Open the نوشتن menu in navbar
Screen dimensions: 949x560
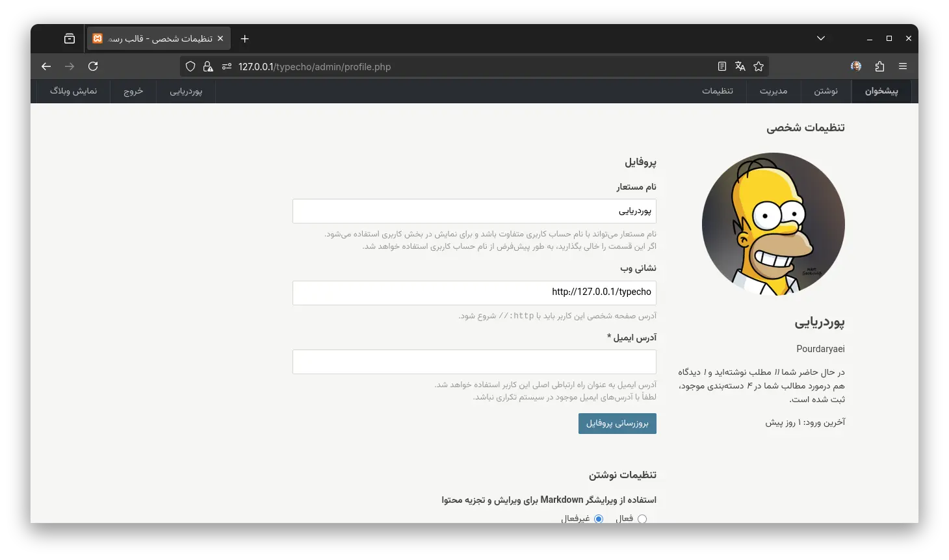click(x=825, y=91)
